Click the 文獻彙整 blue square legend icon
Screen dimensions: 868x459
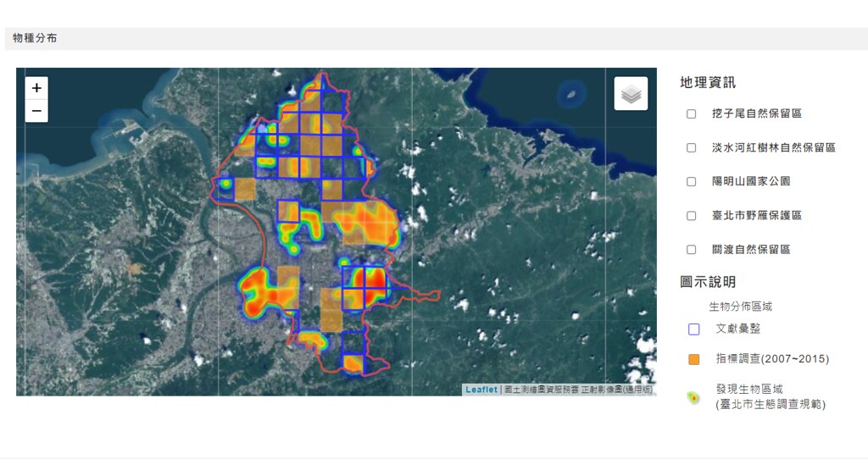pos(693,329)
